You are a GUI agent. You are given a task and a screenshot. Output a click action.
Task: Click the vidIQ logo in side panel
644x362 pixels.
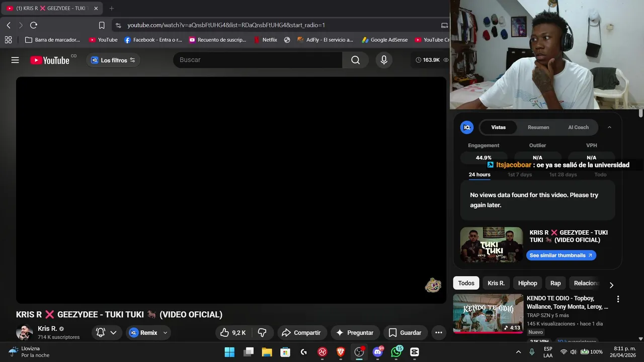click(x=467, y=127)
